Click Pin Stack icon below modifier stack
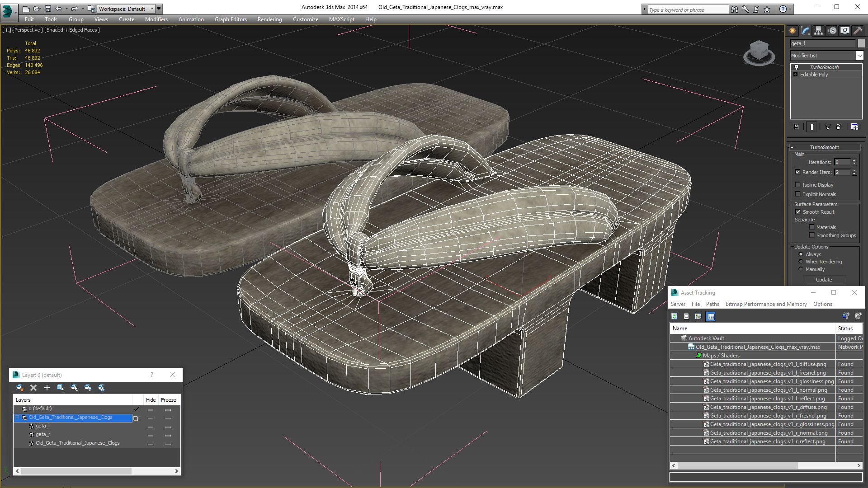Viewport: 868px width, 488px height. (x=796, y=127)
